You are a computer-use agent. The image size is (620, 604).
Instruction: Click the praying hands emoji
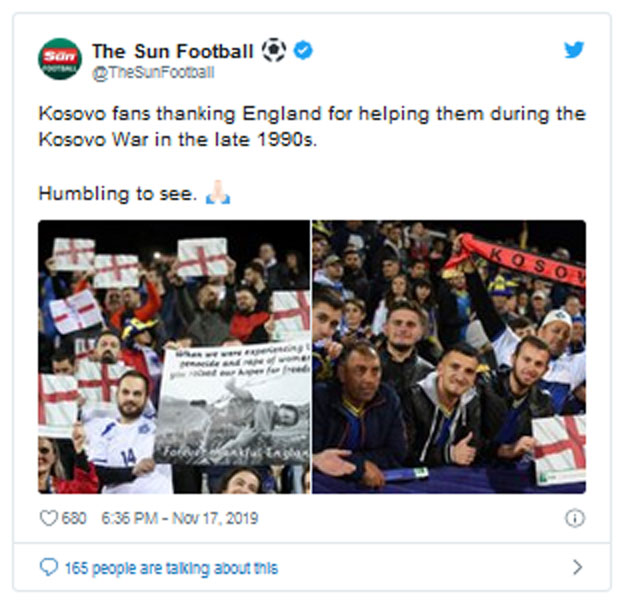217,195
